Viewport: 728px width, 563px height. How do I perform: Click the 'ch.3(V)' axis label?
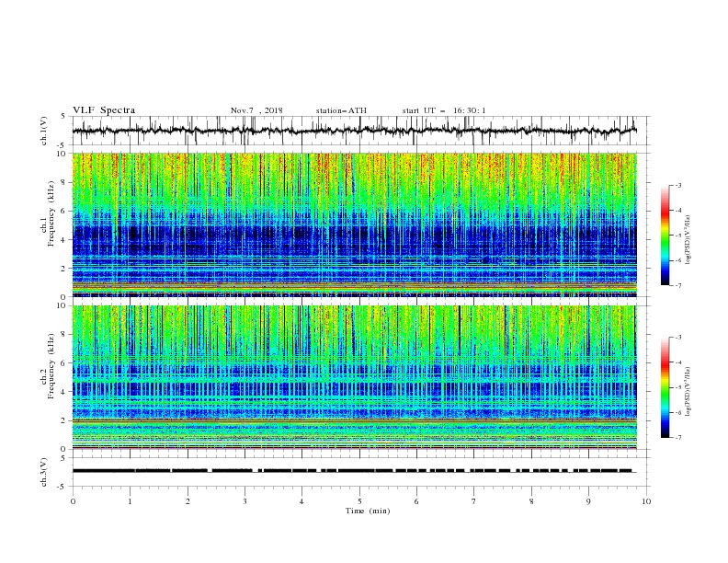pos(44,472)
